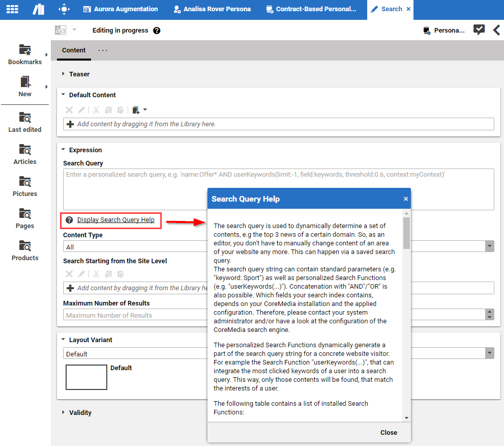Image resolution: width=504 pixels, height=446 pixels.
Task: Click the Bookmarks folder icon
Action: pos(25,50)
